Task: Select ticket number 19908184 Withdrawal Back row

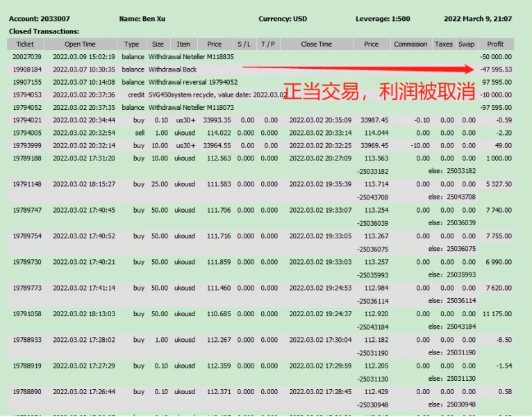Action: [x=27, y=69]
